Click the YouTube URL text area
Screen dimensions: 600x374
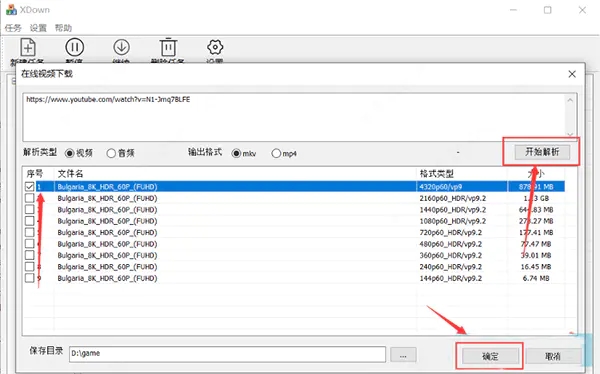[294, 117]
